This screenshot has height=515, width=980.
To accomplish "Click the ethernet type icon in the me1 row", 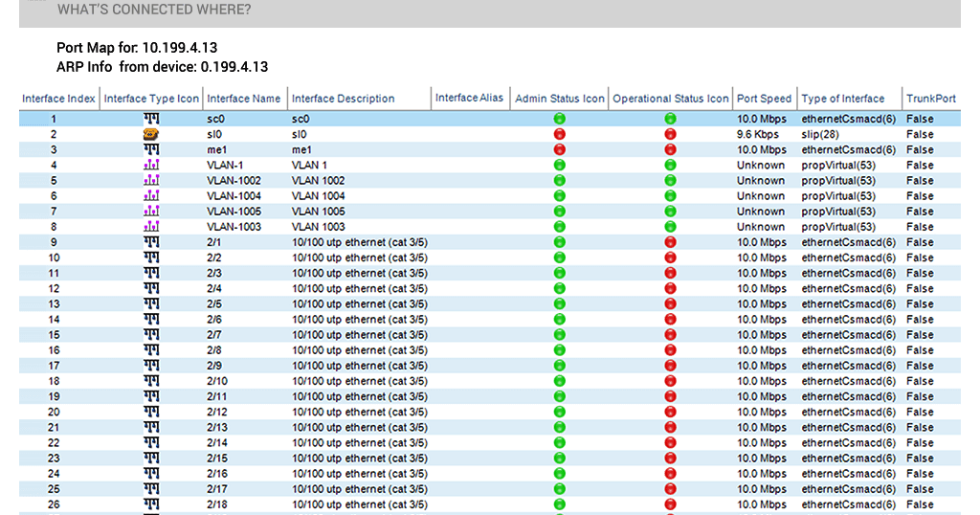I will [151, 149].
